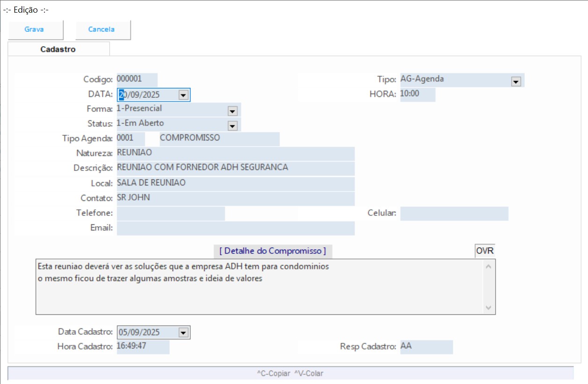Select the Tipo Agenda code field
588x384 pixels.
pos(130,139)
